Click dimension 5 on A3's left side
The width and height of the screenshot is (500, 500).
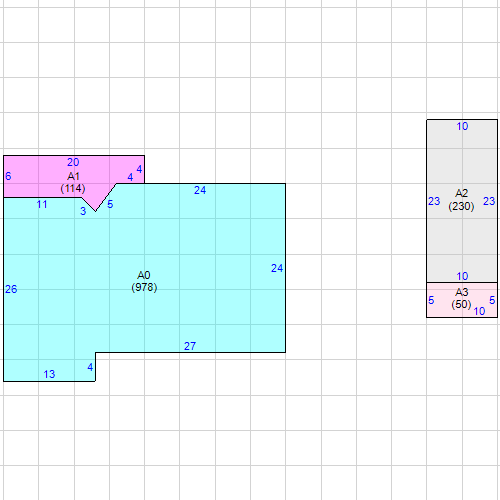click(431, 300)
